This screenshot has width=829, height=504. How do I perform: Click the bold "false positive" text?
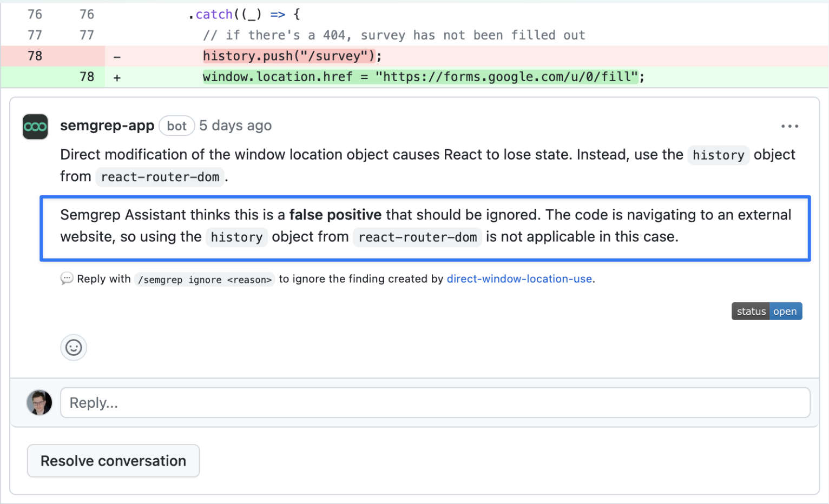pyautogui.click(x=335, y=215)
